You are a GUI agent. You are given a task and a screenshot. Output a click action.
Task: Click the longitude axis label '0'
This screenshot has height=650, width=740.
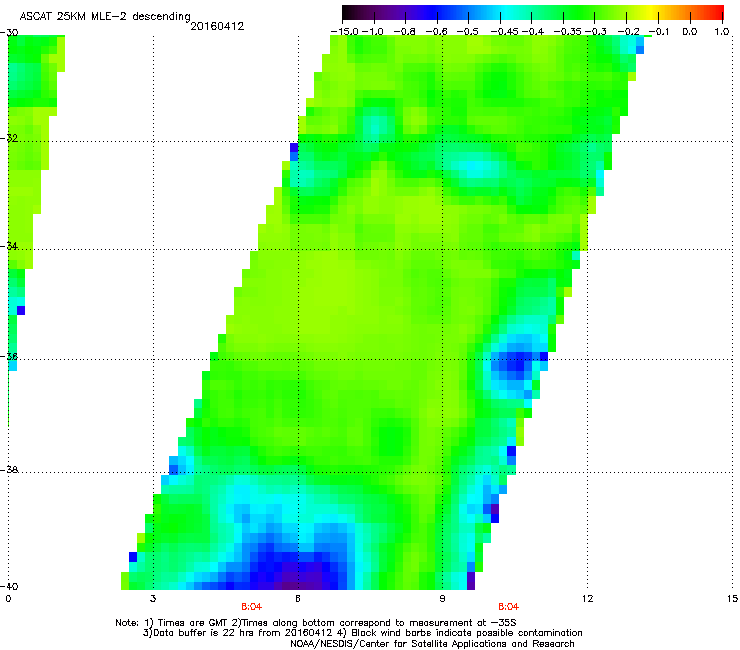coord(8,599)
